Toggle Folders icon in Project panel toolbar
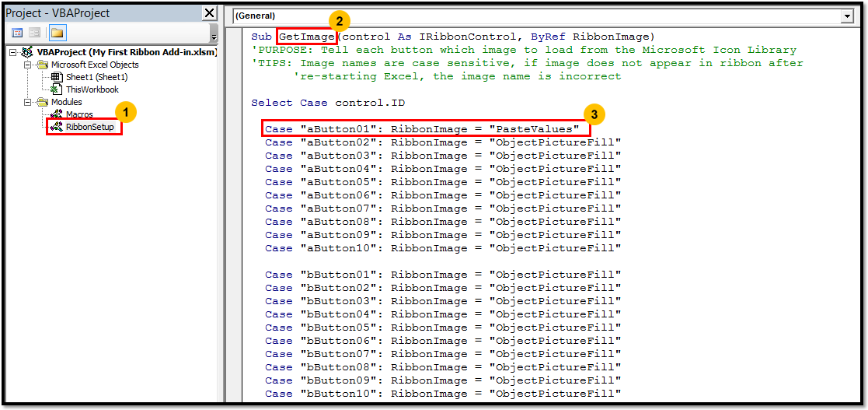Image resolution: width=868 pixels, height=410 pixels. pyautogui.click(x=57, y=33)
